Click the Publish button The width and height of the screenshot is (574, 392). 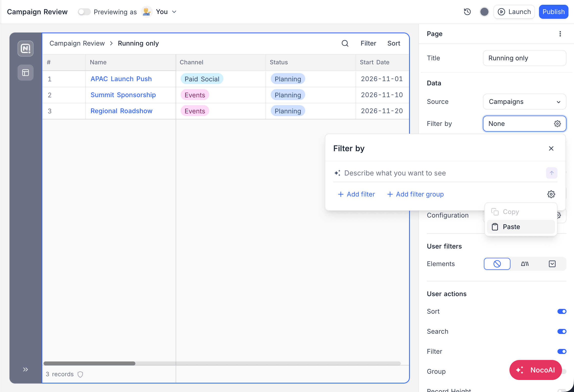(x=553, y=12)
